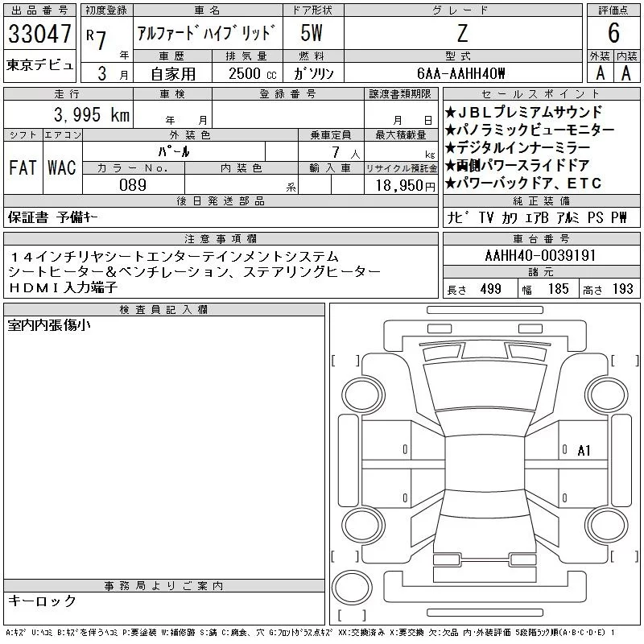Click the overall grade score 6
Image resolution: width=644 pixels, height=644 pixels.
613,33
